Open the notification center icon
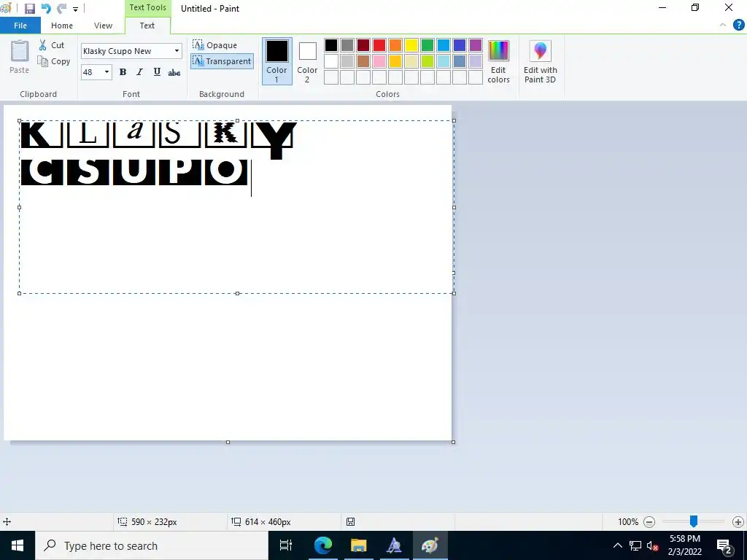This screenshot has width=747, height=560. point(724,545)
